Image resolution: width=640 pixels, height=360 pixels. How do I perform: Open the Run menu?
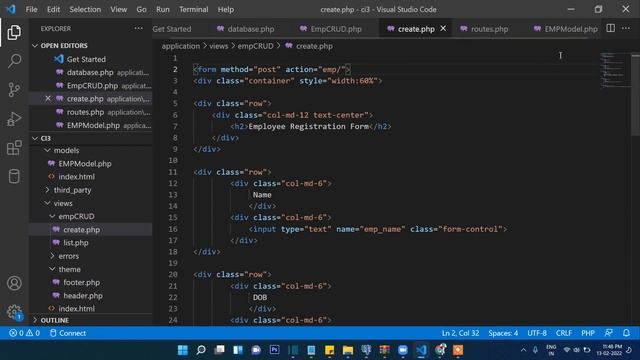(x=162, y=9)
